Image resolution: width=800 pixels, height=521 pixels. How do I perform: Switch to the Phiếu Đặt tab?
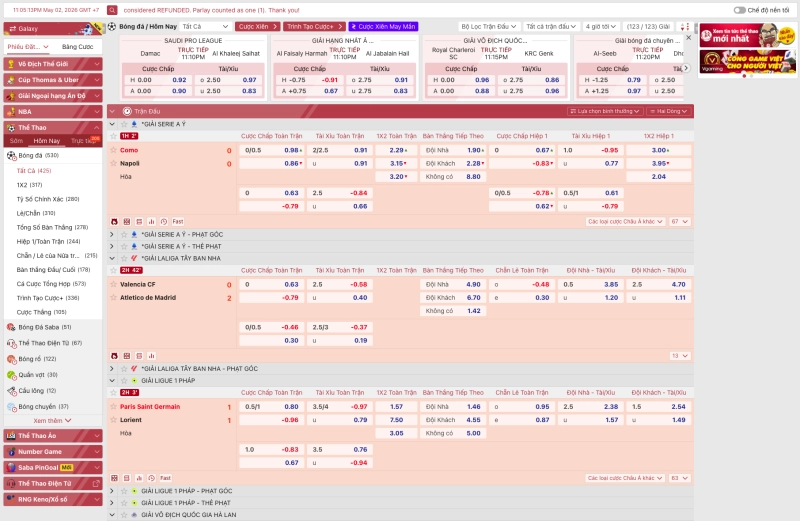click(x=28, y=46)
